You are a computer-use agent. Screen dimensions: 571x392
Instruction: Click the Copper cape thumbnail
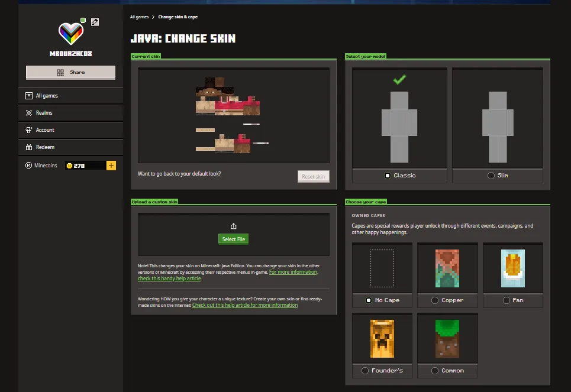point(447,268)
